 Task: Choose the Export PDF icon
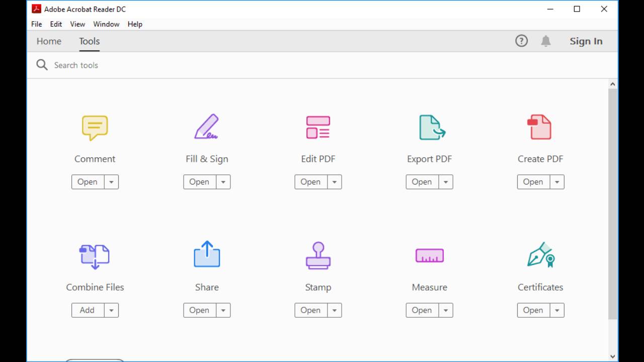(x=432, y=127)
